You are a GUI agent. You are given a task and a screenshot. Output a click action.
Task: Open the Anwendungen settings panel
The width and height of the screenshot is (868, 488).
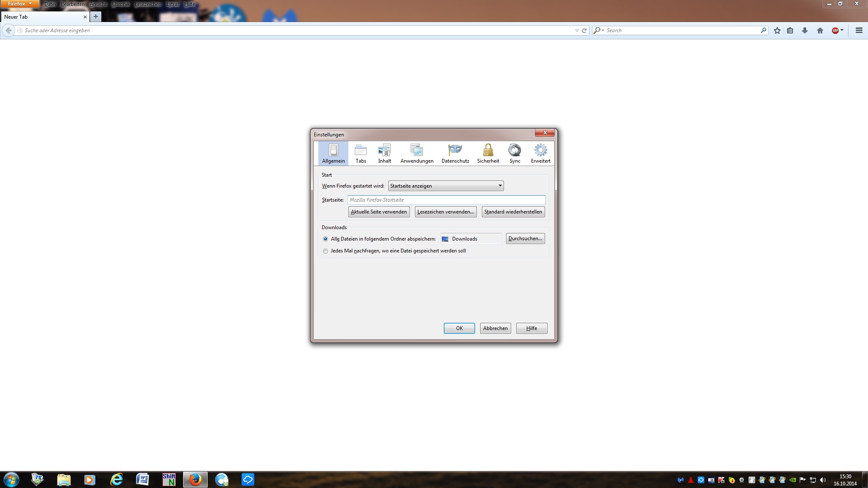[x=417, y=153]
